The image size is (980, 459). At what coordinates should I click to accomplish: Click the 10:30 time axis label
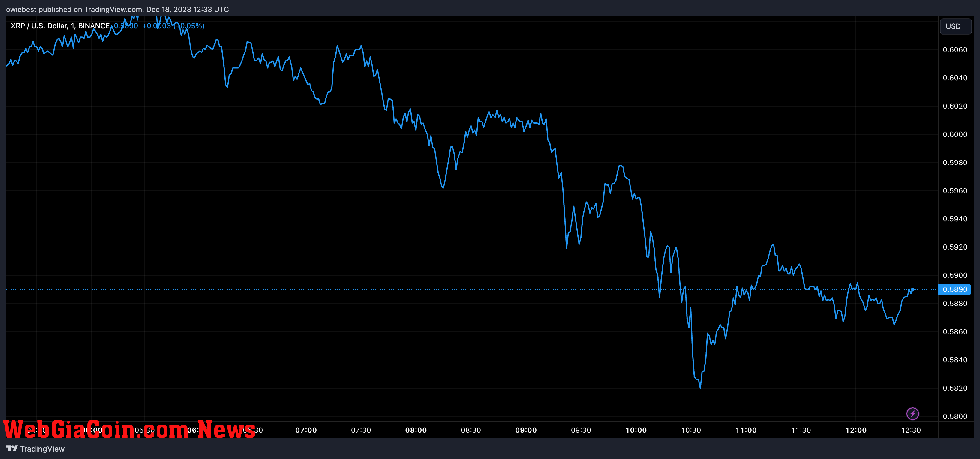[x=691, y=430]
